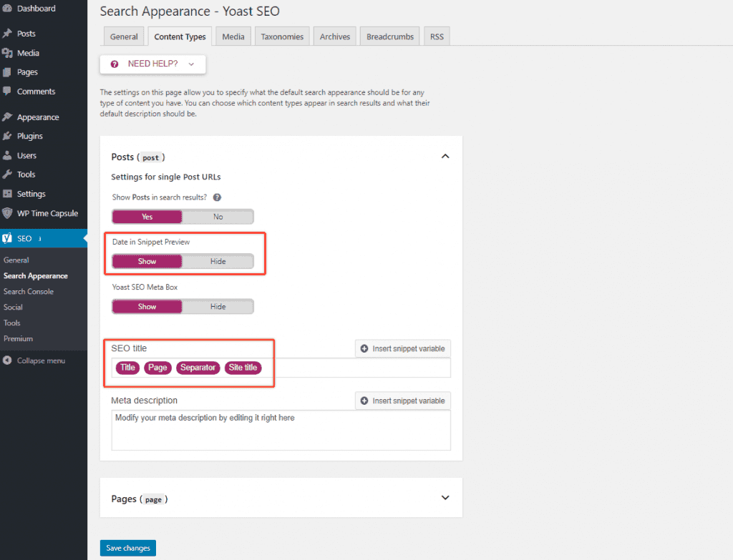The image size is (733, 560).
Task: Hide the Date in Snippet Preview
Action: coord(218,262)
